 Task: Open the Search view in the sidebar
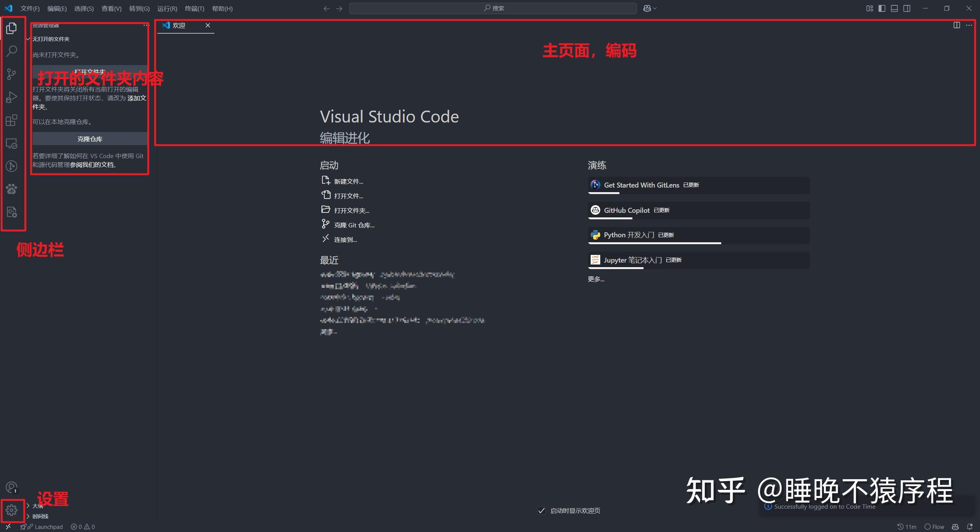pos(11,51)
